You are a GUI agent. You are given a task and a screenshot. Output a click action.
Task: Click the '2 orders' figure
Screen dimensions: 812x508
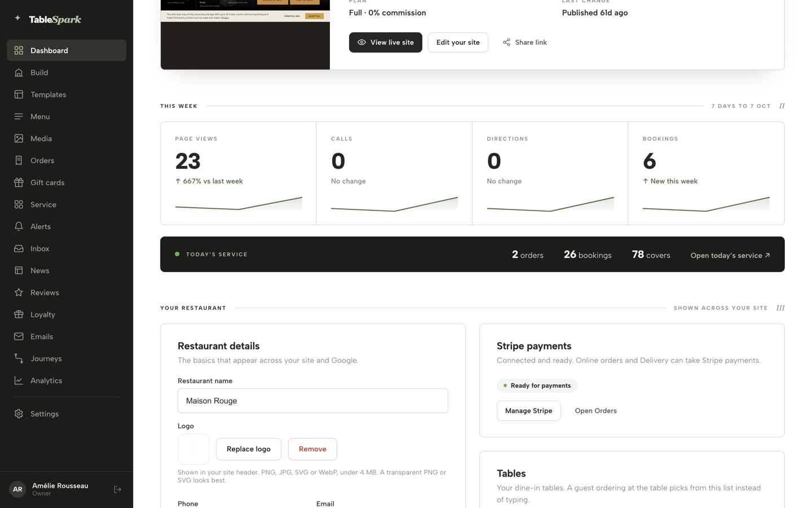(x=528, y=255)
